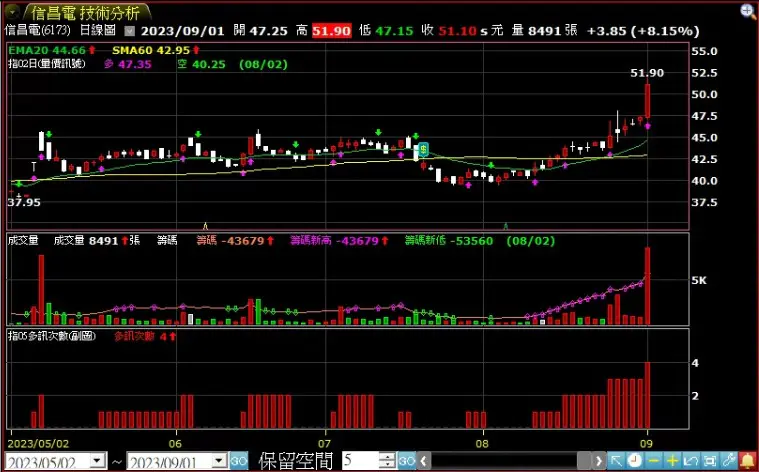Click the diagonal arrow cursor tool icon
This screenshot has height=472, width=759.
[615, 460]
